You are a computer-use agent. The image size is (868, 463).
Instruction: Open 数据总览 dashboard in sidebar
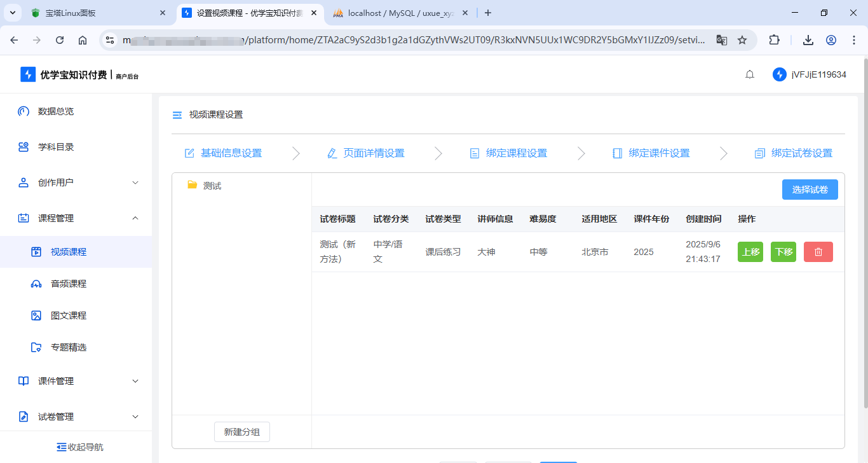tap(55, 111)
